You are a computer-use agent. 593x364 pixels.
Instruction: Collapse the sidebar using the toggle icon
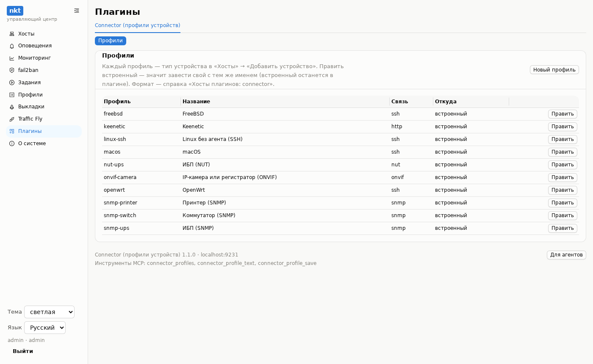pyautogui.click(x=77, y=11)
